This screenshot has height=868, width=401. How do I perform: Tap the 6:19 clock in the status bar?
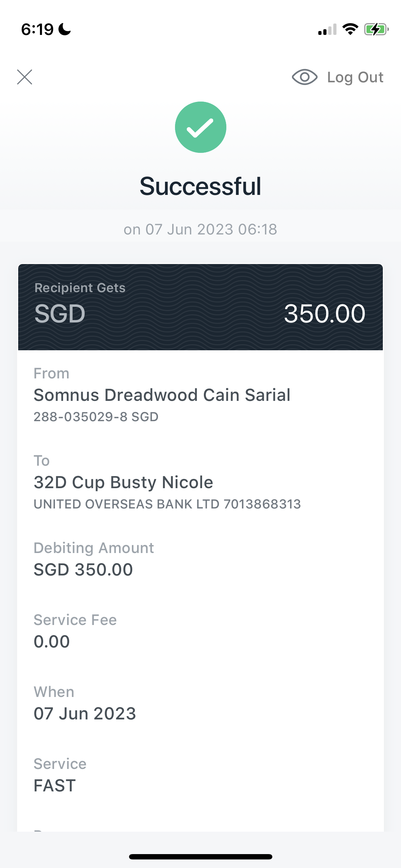(37, 29)
